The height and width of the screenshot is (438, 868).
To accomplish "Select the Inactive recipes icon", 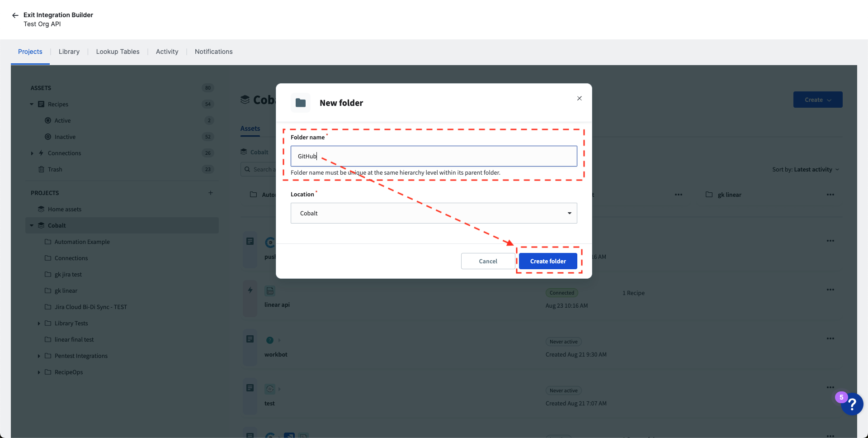I will click(x=48, y=137).
